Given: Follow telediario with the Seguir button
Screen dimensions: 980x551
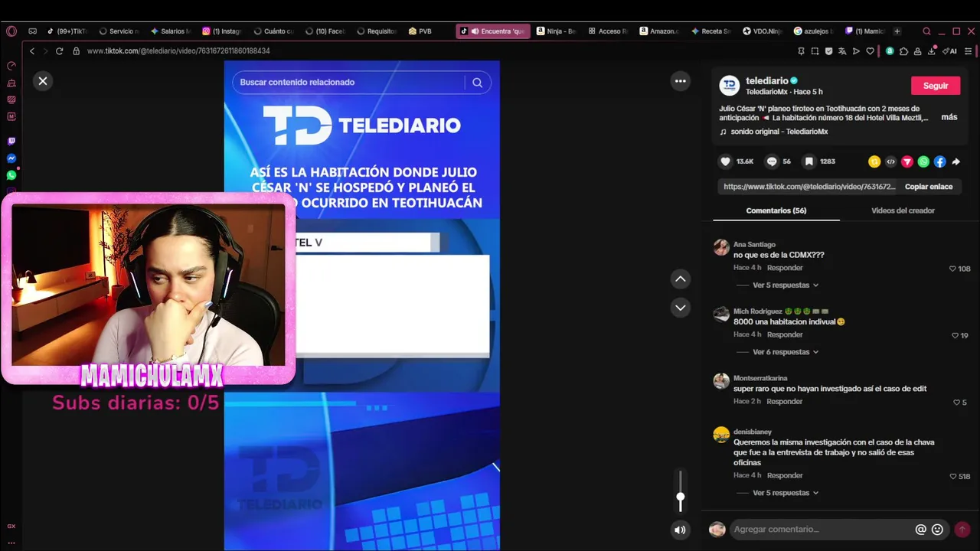Looking at the screenshot, I should [x=936, y=86].
